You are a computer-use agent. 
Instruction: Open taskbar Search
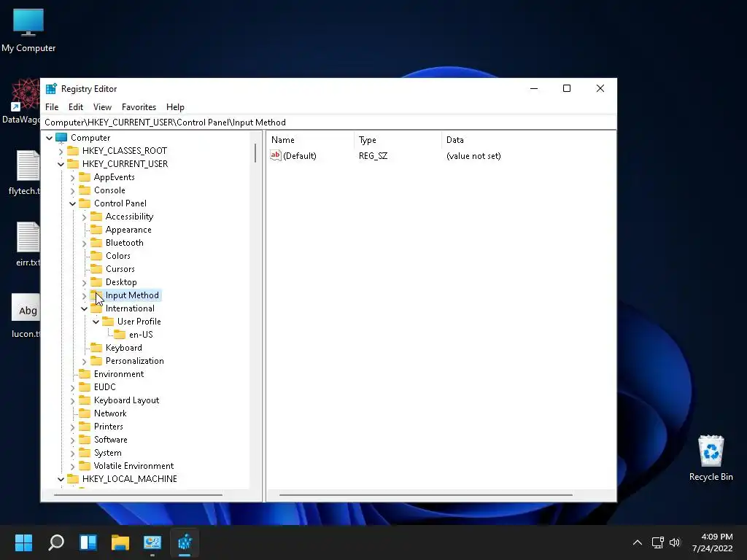pos(56,542)
